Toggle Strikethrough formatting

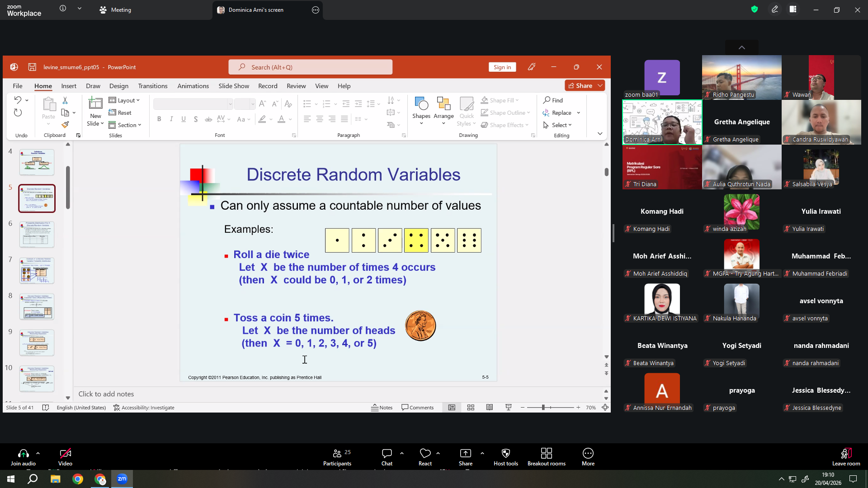[208, 119]
